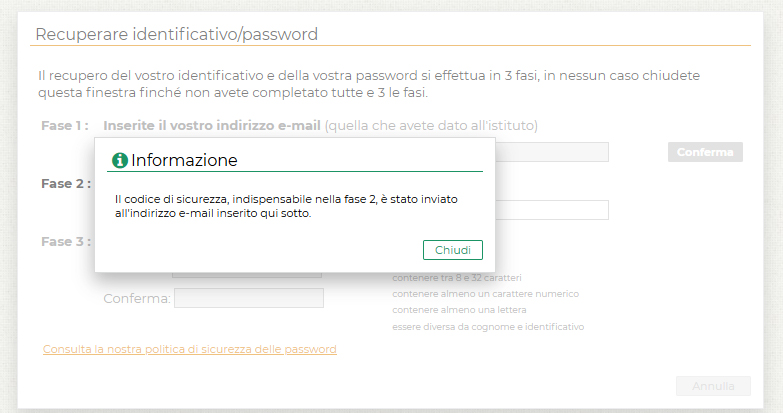Click the new password field above Conferma

point(247,275)
